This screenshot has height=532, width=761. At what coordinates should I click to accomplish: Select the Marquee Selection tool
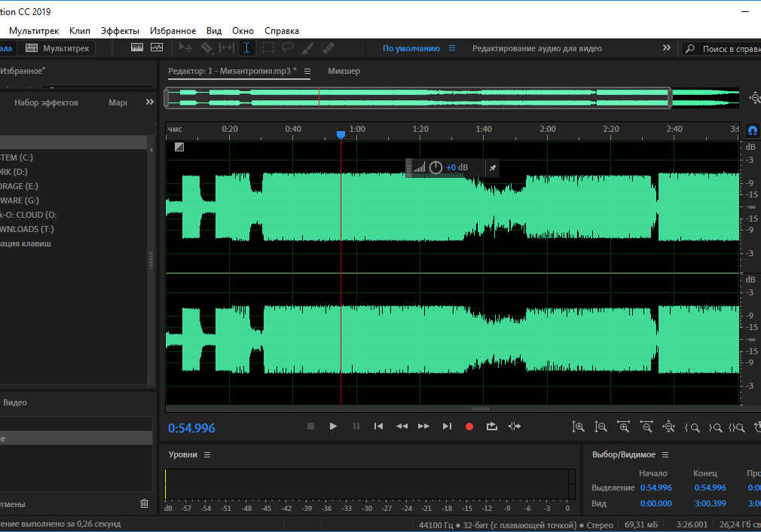coord(268,47)
